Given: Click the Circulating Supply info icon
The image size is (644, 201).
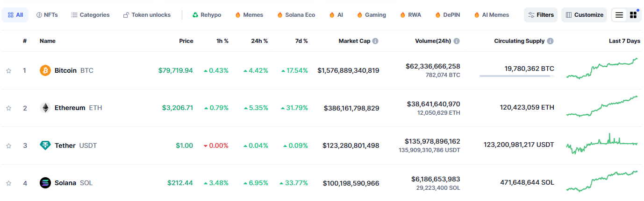Looking at the screenshot, I should (550, 41).
